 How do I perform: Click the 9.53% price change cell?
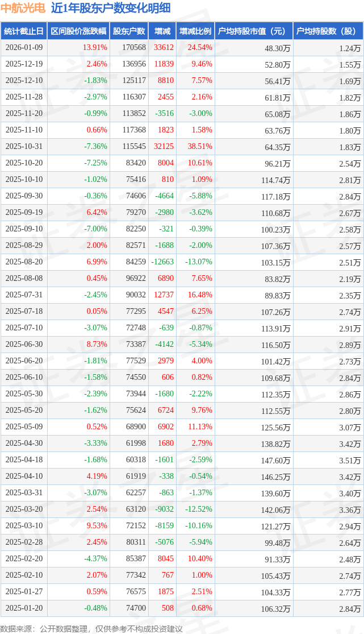[x=97, y=527]
